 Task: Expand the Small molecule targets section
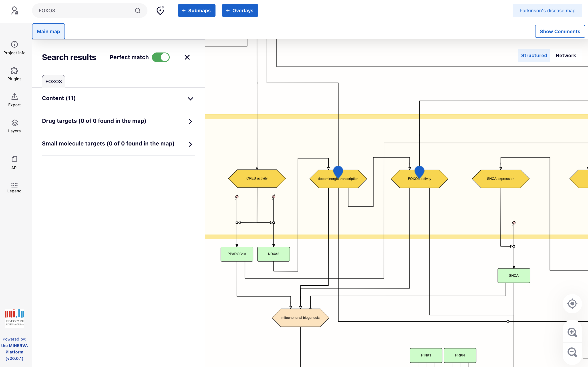tap(190, 144)
